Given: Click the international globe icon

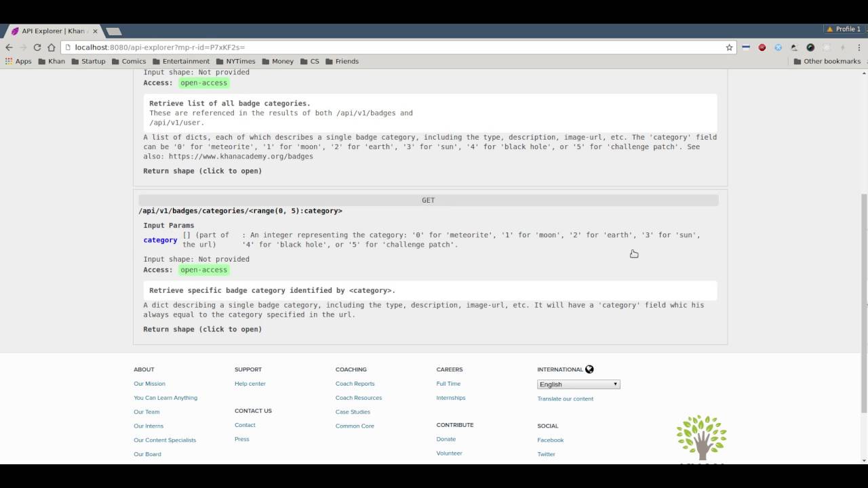Looking at the screenshot, I should click(589, 369).
